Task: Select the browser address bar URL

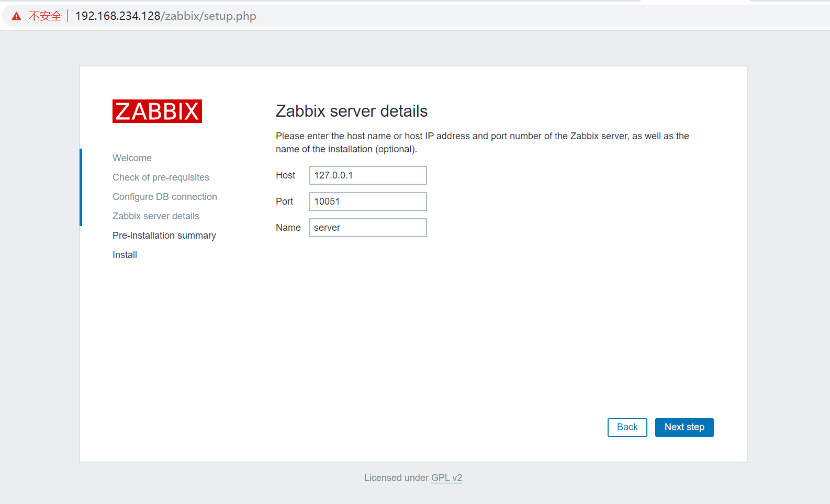Action: 166,16
